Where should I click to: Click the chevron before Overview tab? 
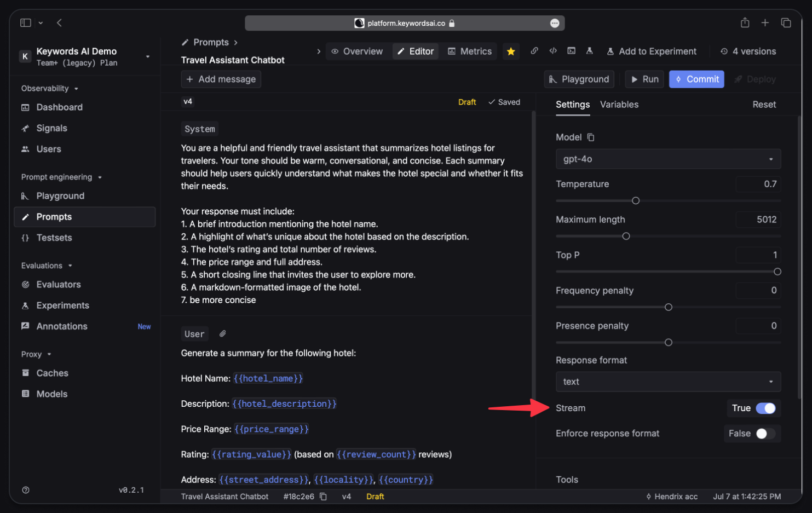coord(319,51)
